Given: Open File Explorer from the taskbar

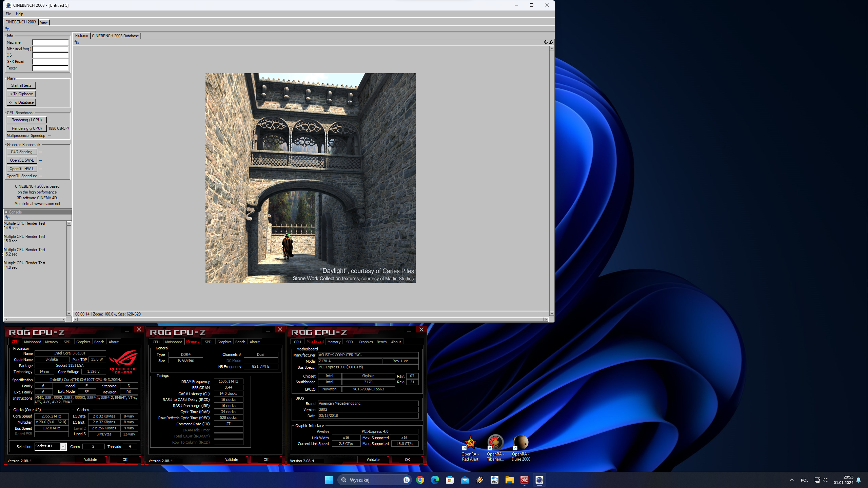Looking at the screenshot, I should (x=509, y=480).
